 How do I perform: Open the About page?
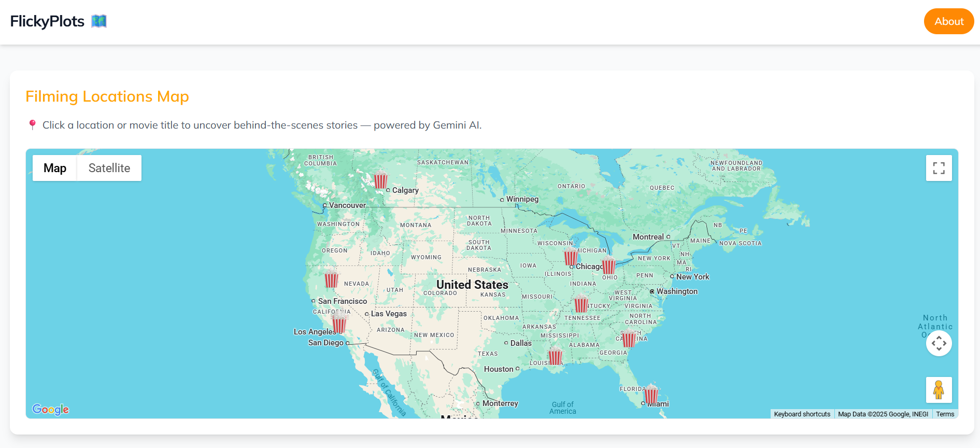[949, 21]
